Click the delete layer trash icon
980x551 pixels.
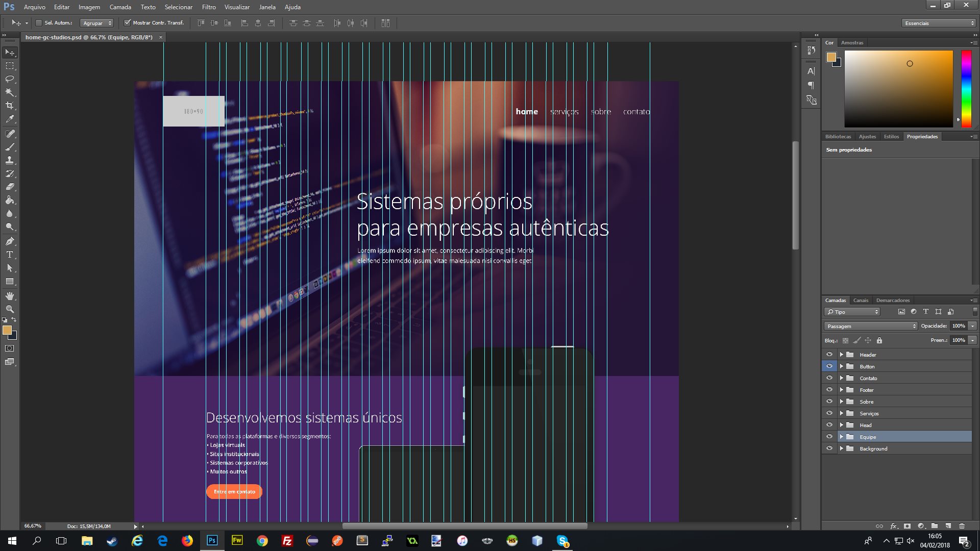coord(962,526)
